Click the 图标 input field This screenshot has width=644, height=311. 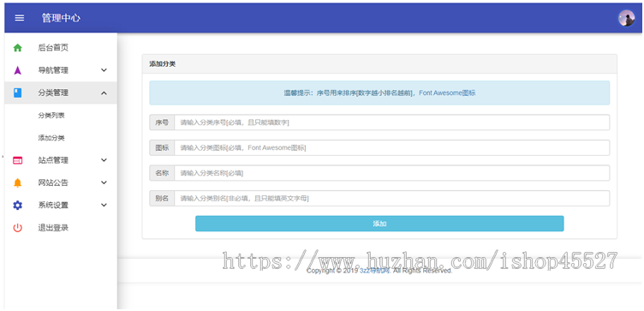click(392, 148)
